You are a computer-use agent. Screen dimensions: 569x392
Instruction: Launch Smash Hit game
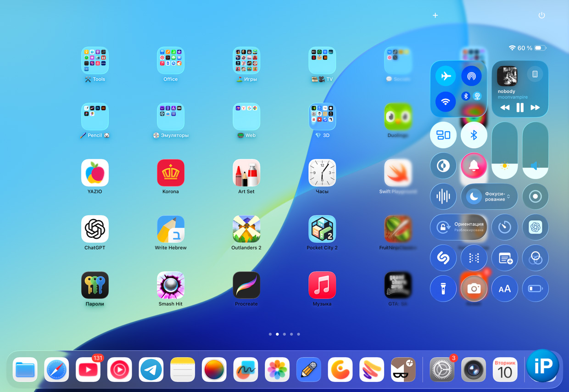(x=171, y=285)
